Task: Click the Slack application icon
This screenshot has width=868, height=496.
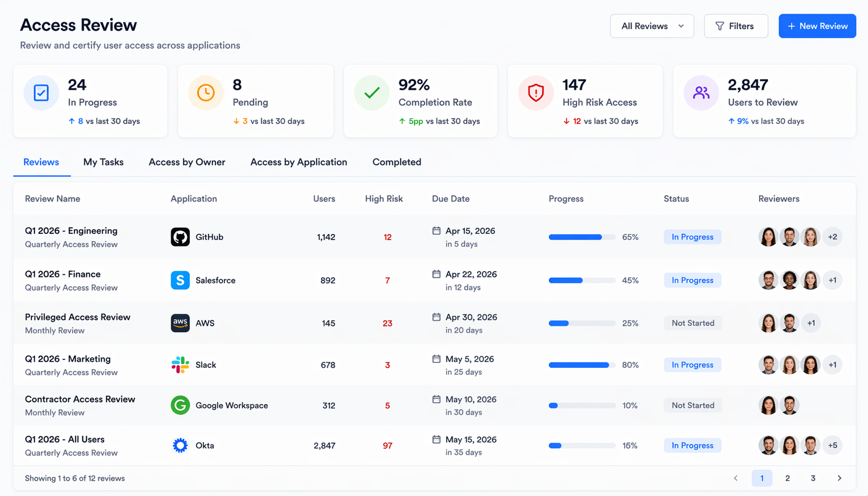Action: coord(180,365)
